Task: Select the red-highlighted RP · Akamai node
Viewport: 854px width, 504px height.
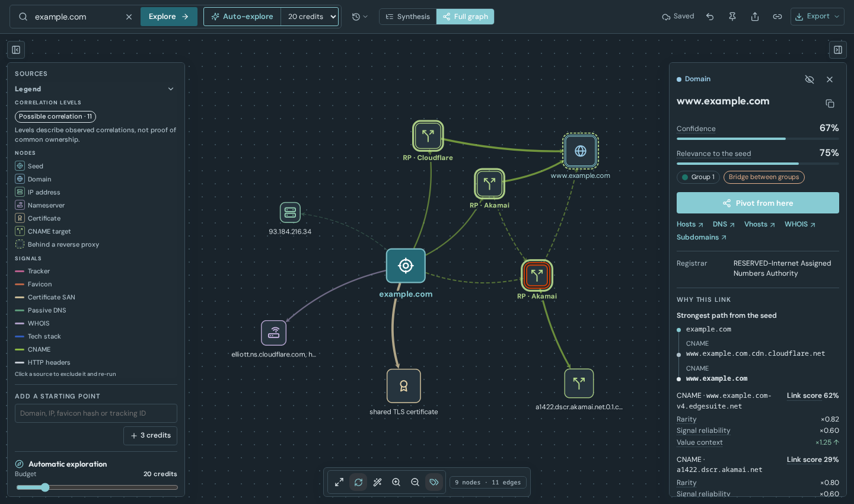Action: tap(537, 275)
